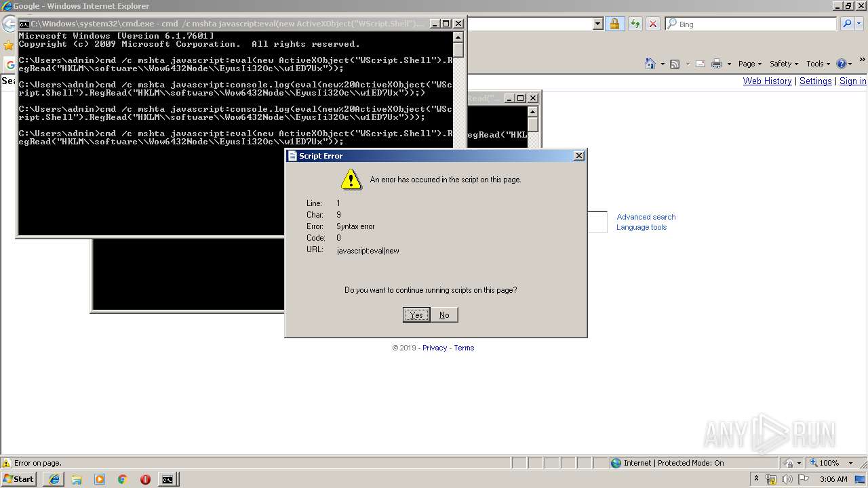Expand the Home button dropdown arrow
Image resolution: width=868 pixels, height=488 pixels.
click(663, 64)
